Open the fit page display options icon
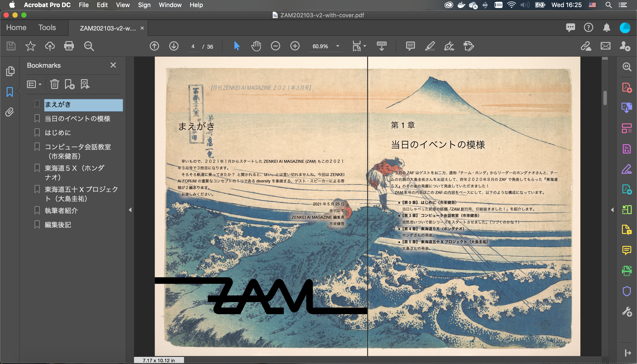Screen dimensions: 637x364 [x=357, y=46]
